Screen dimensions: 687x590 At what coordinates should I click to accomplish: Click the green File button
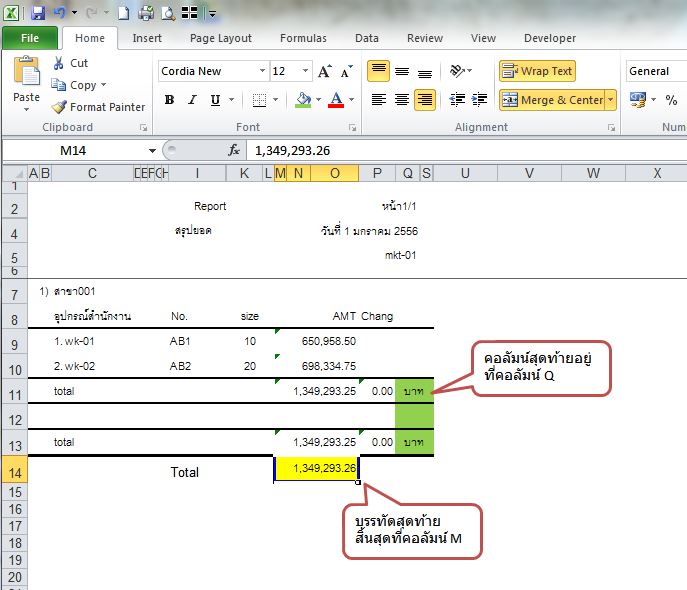[29, 38]
